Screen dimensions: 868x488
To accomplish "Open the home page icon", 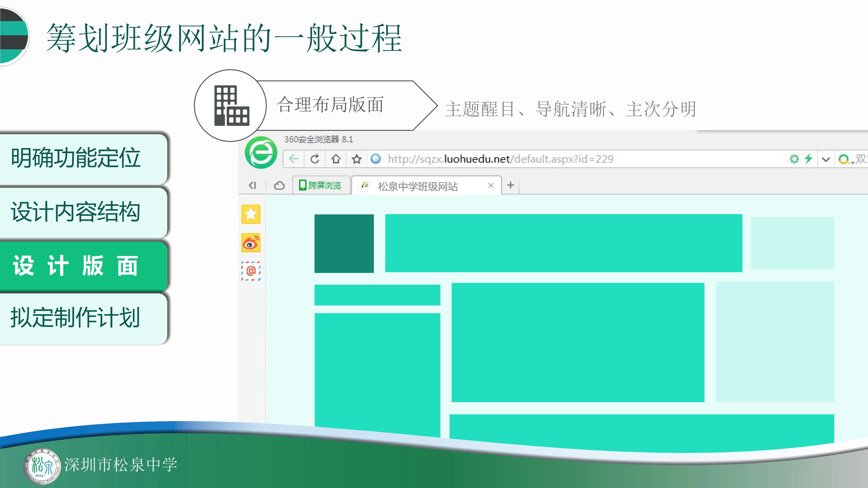I will (x=336, y=159).
